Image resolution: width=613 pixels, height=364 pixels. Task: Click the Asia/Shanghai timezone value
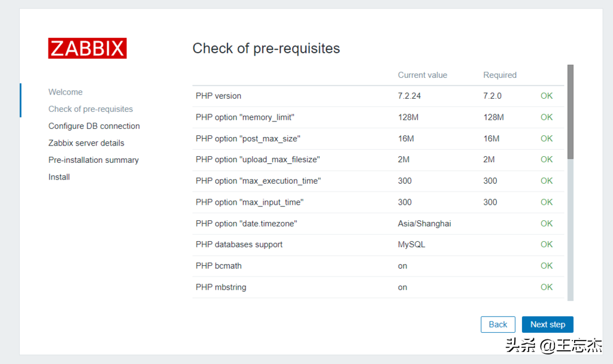[x=424, y=223]
